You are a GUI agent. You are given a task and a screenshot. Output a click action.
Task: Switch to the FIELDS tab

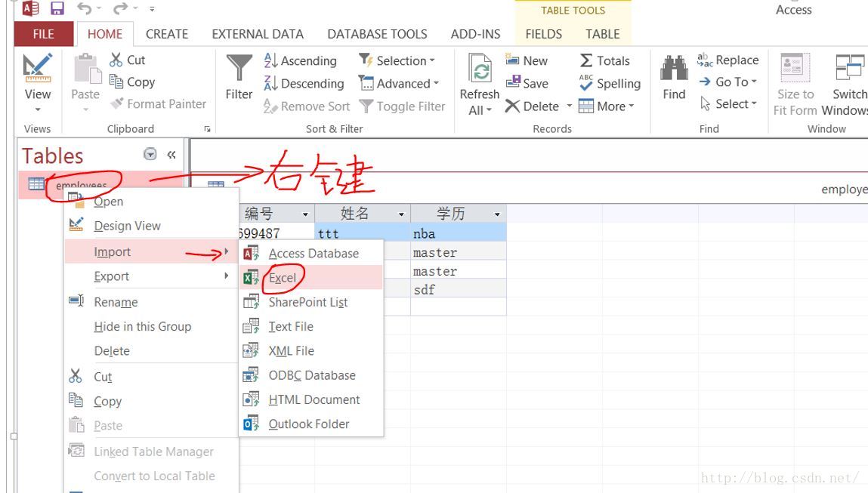click(544, 34)
